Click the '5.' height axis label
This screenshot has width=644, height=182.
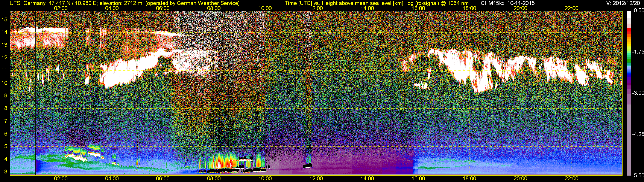tap(6, 147)
